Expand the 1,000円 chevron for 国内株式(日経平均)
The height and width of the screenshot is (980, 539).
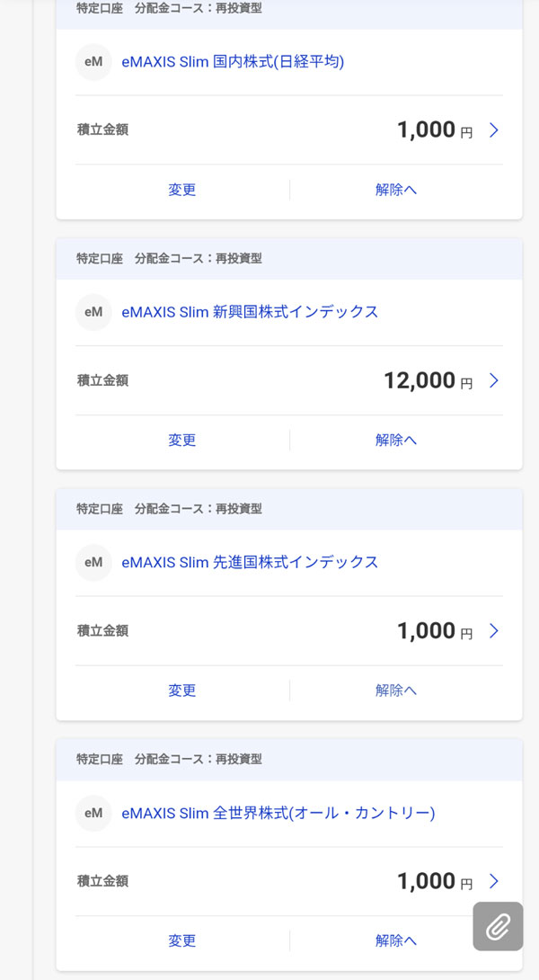[493, 130]
